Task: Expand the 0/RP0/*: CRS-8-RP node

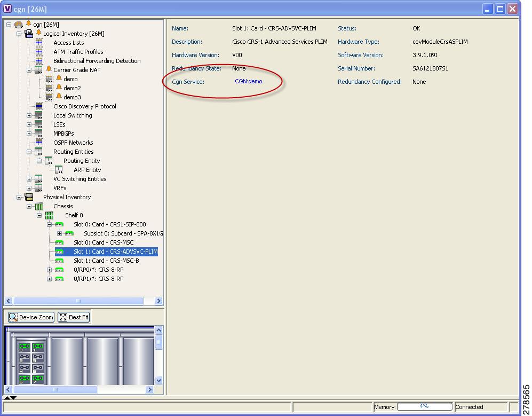Action: click(49, 270)
